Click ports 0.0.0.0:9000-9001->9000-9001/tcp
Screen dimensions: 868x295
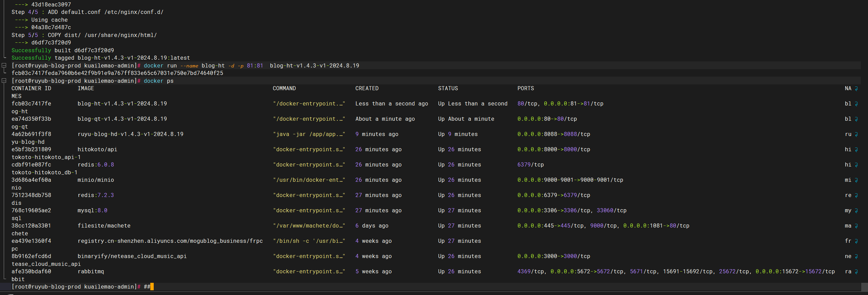[x=570, y=180]
